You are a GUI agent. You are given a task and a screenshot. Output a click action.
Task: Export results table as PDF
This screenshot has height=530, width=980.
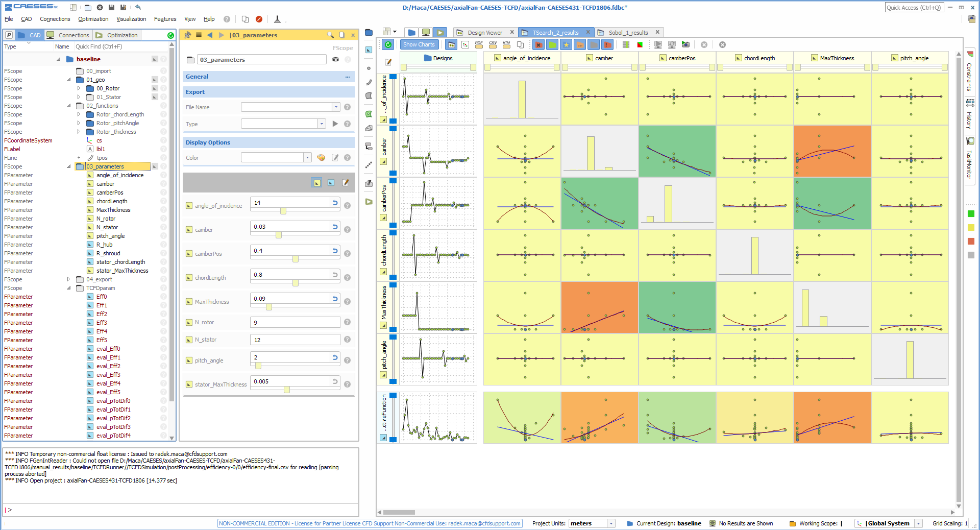[x=479, y=44]
